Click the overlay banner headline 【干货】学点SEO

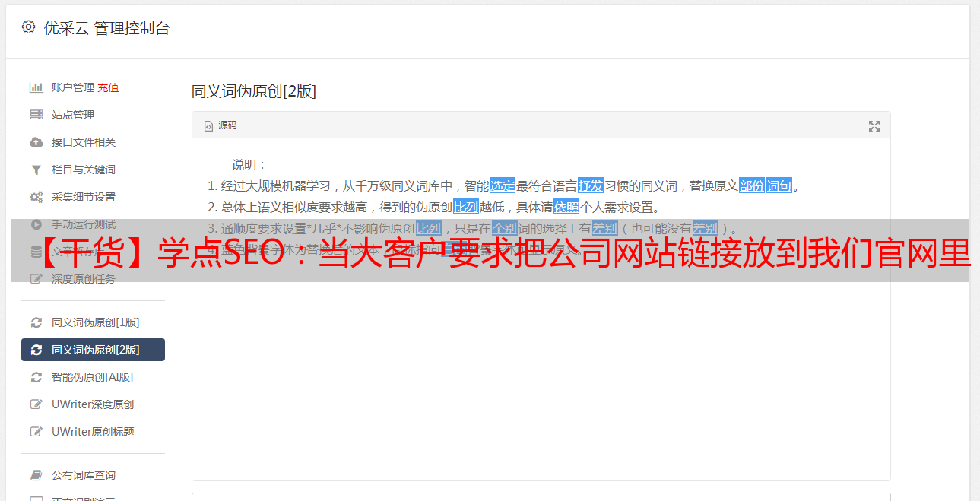pos(490,251)
